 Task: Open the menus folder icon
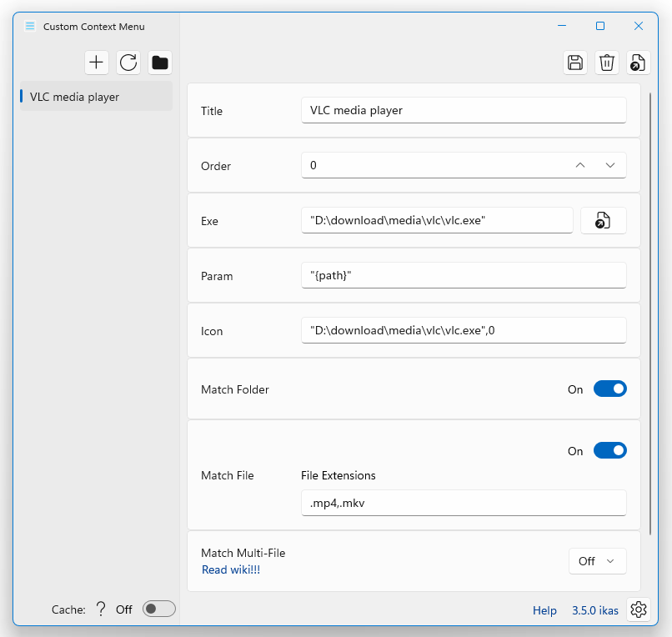[160, 63]
